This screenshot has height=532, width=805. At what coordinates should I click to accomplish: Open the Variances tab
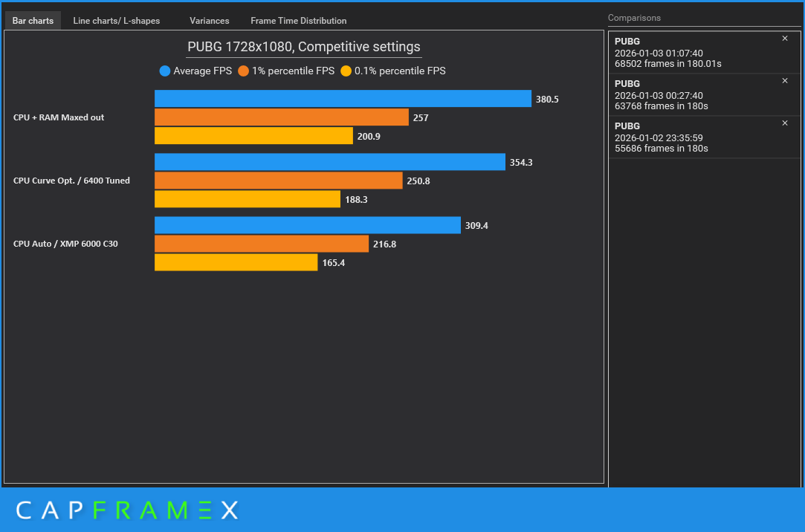click(210, 21)
